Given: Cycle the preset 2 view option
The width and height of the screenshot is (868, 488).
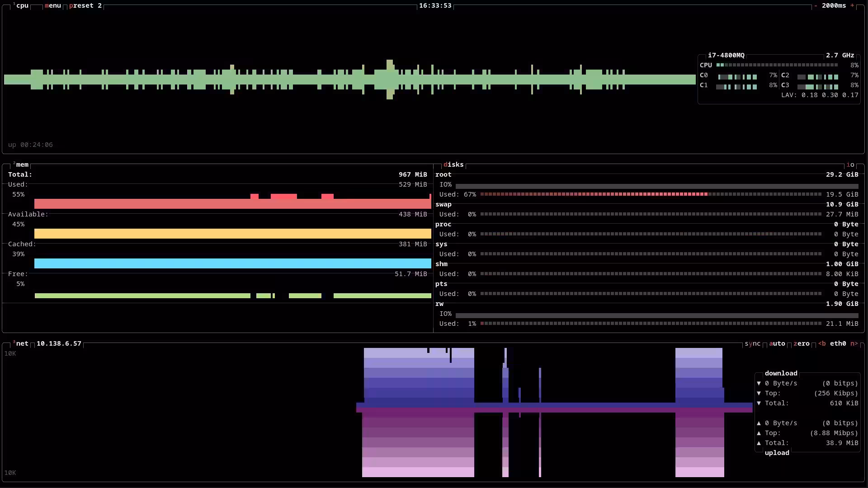Looking at the screenshot, I should click(x=85, y=5).
